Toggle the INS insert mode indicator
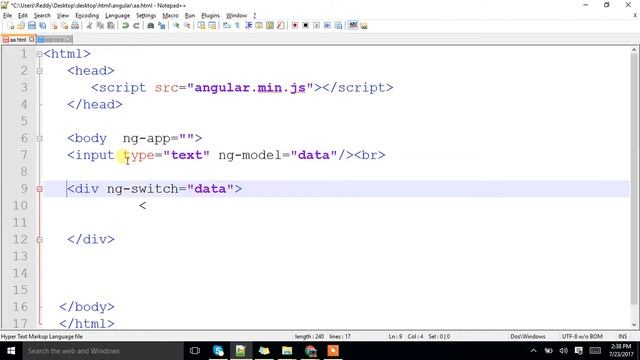 click(x=622, y=337)
